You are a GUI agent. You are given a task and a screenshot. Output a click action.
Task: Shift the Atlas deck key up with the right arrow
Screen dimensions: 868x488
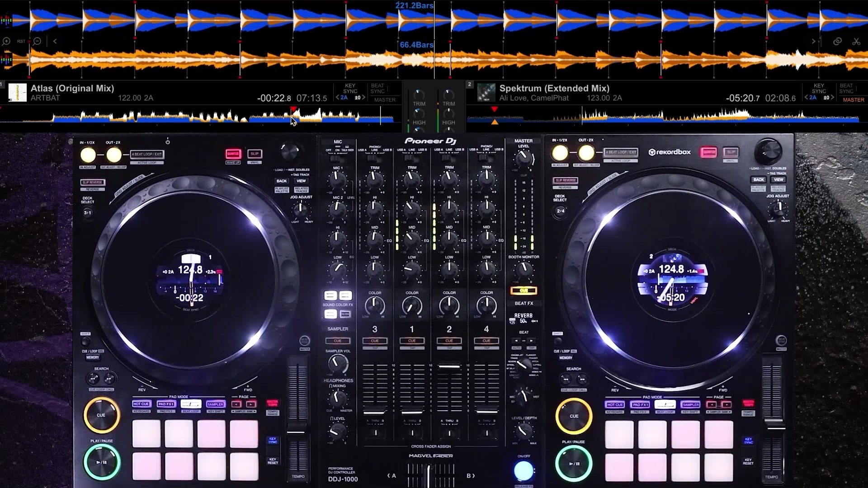363,98
